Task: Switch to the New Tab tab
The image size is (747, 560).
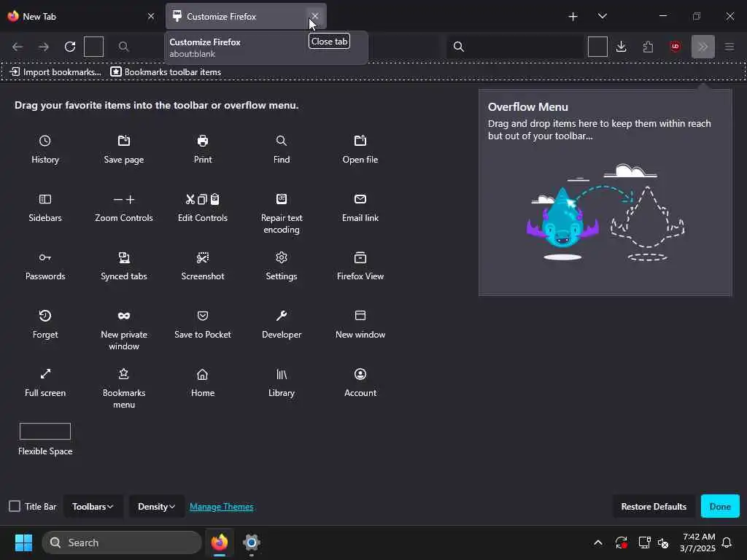Action: coord(81,16)
